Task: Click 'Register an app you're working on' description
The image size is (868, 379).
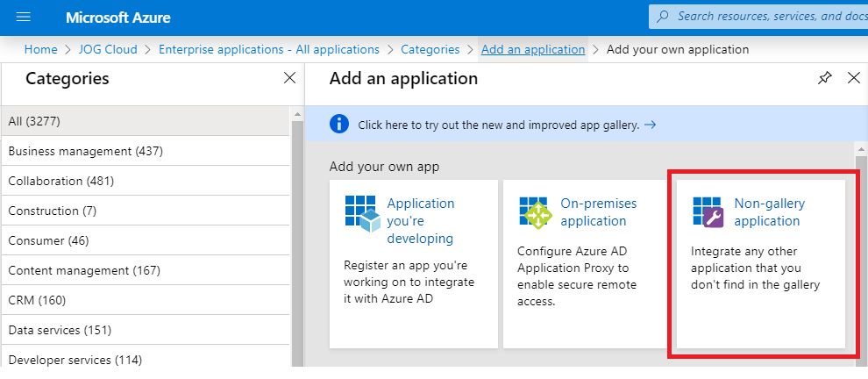Action: coord(409,282)
